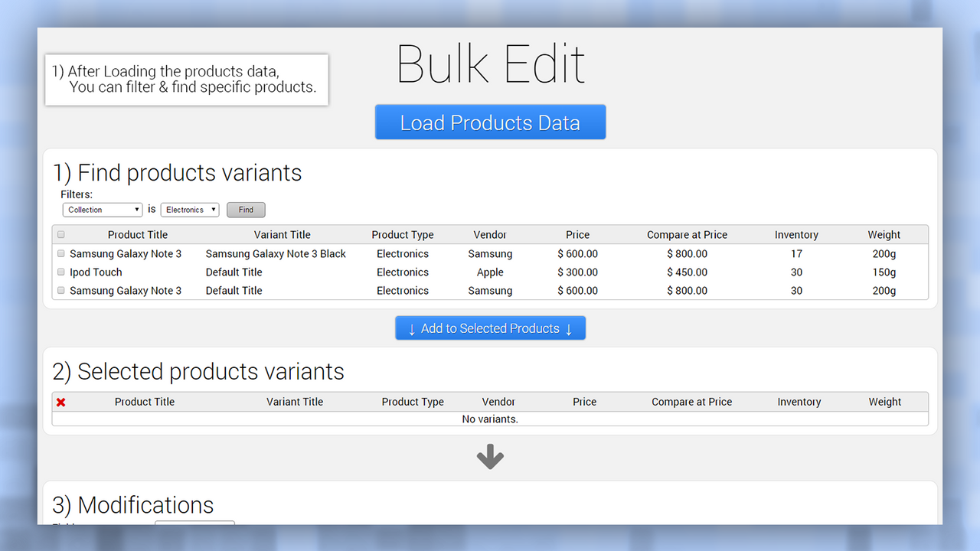The width and height of the screenshot is (980, 551).
Task: Click Add to Selected Products
Action: [x=490, y=328]
